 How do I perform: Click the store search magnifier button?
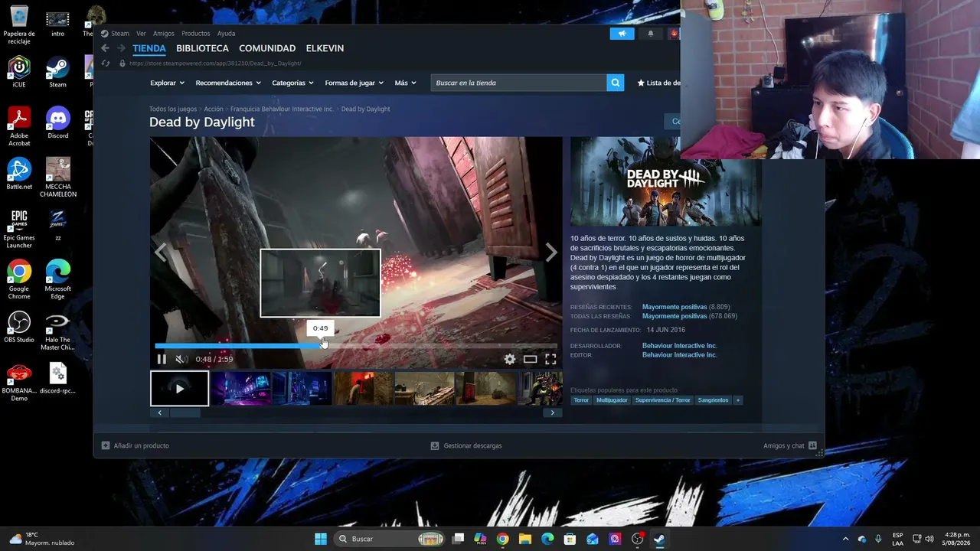615,83
